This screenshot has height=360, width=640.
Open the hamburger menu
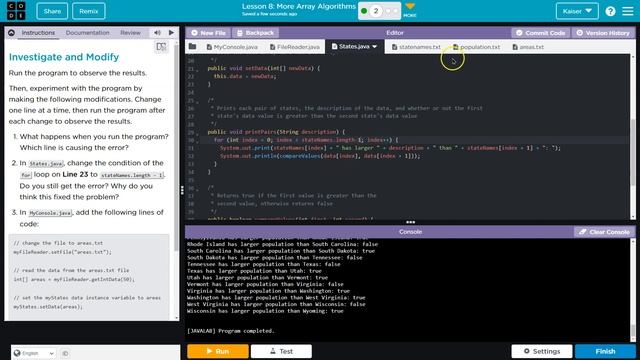(x=628, y=11)
